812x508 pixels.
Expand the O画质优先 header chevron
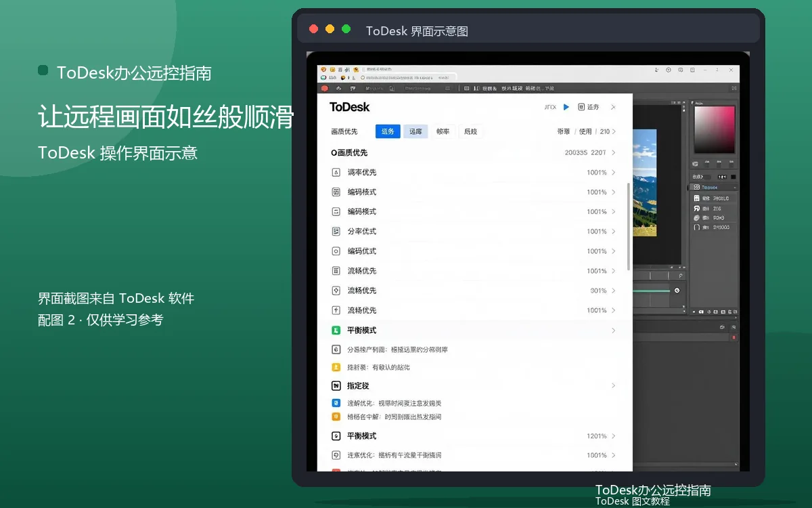[x=614, y=153]
